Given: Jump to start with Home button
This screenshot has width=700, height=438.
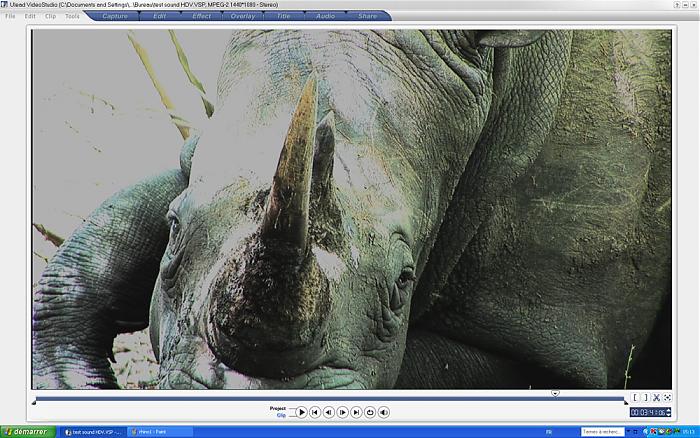Looking at the screenshot, I should click(315, 412).
